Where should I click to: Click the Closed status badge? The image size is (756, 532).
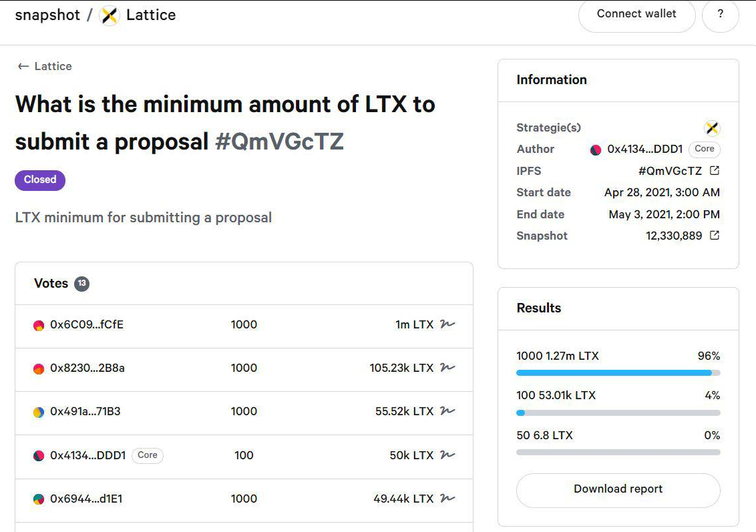(x=40, y=180)
